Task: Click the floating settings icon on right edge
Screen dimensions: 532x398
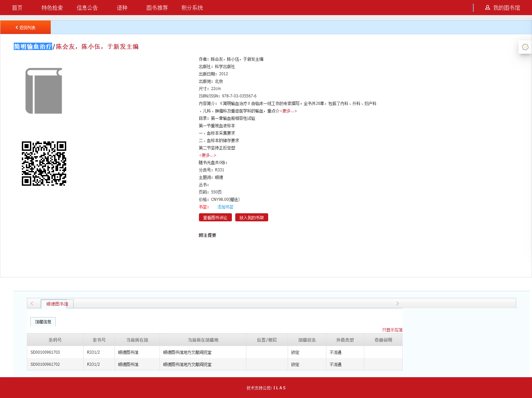Action: pyautogui.click(x=525, y=47)
